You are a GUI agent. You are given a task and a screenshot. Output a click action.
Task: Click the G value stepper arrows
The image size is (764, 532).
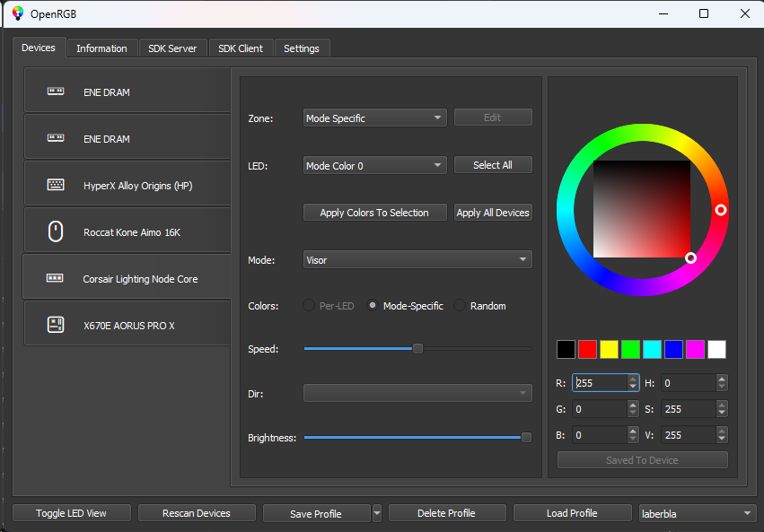[633, 409]
